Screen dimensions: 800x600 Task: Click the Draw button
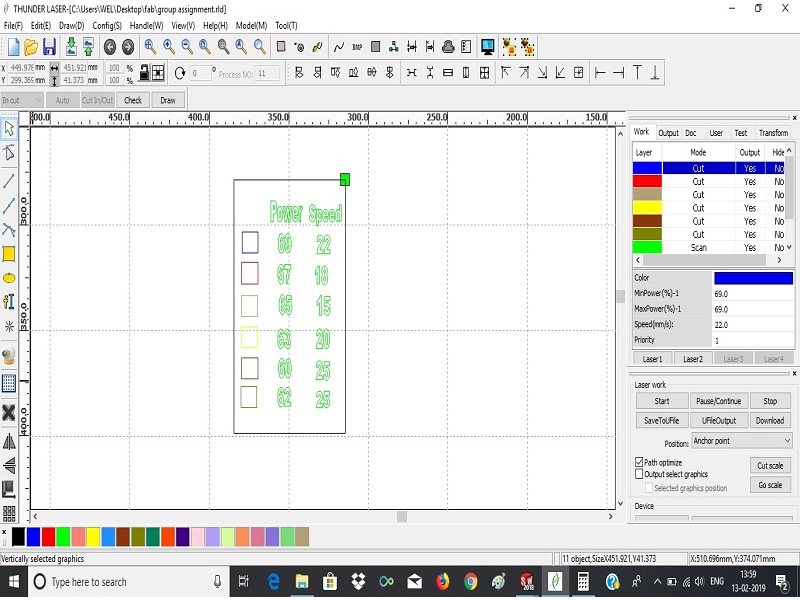[168, 100]
